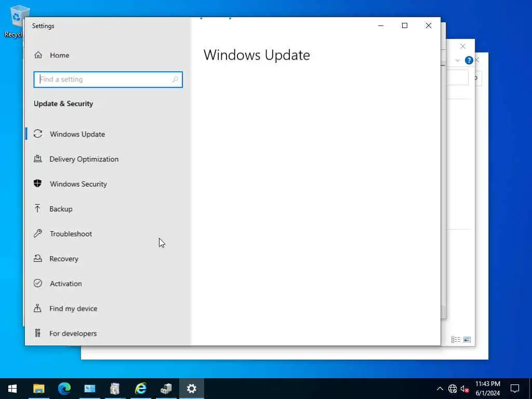Open Internet Explorer from taskbar
This screenshot has height=399, width=532.
[x=140, y=389]
